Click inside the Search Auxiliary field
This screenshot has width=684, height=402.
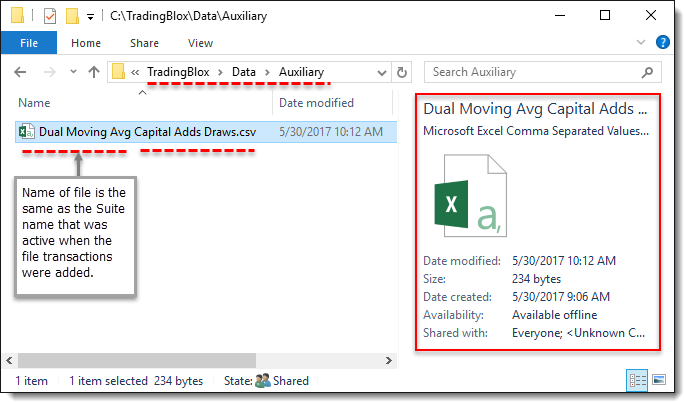(x=530, y=72)
